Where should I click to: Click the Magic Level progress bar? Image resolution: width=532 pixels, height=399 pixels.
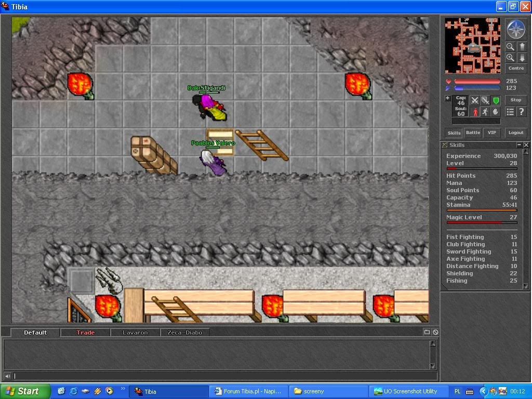point(482,222)
